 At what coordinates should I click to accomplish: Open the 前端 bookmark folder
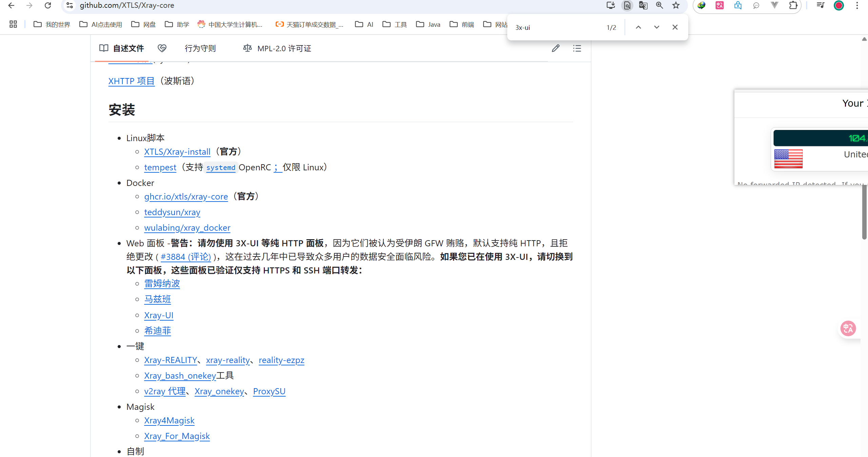click(462, 24)
